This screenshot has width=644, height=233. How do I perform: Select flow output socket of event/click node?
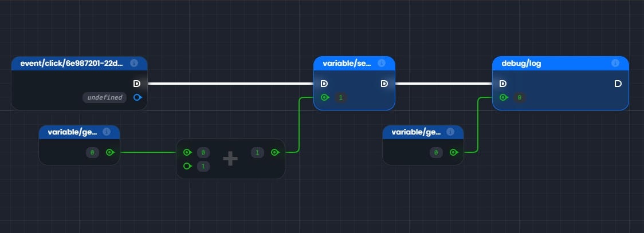click(137, 84)
